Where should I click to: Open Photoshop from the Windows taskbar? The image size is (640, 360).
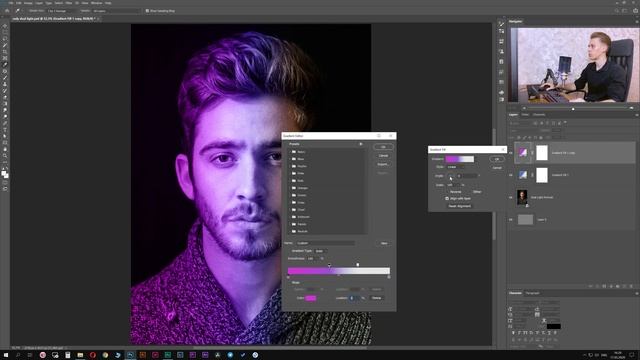[x=130, y=355]
